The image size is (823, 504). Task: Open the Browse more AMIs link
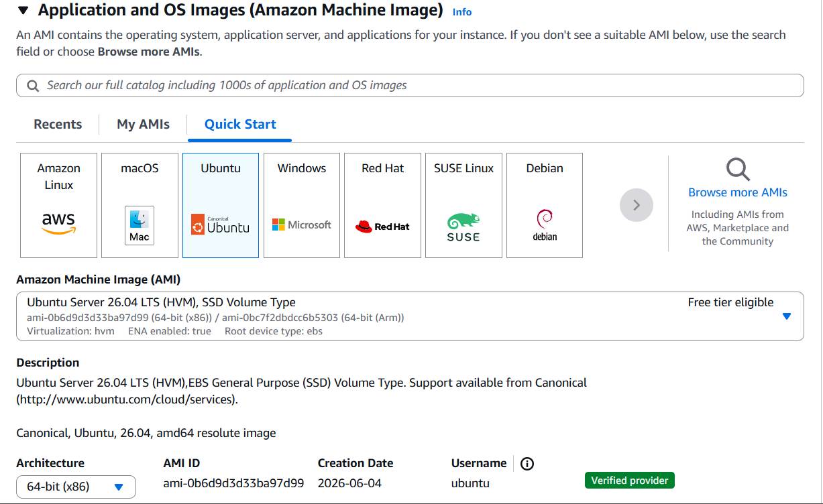[738, 192]
